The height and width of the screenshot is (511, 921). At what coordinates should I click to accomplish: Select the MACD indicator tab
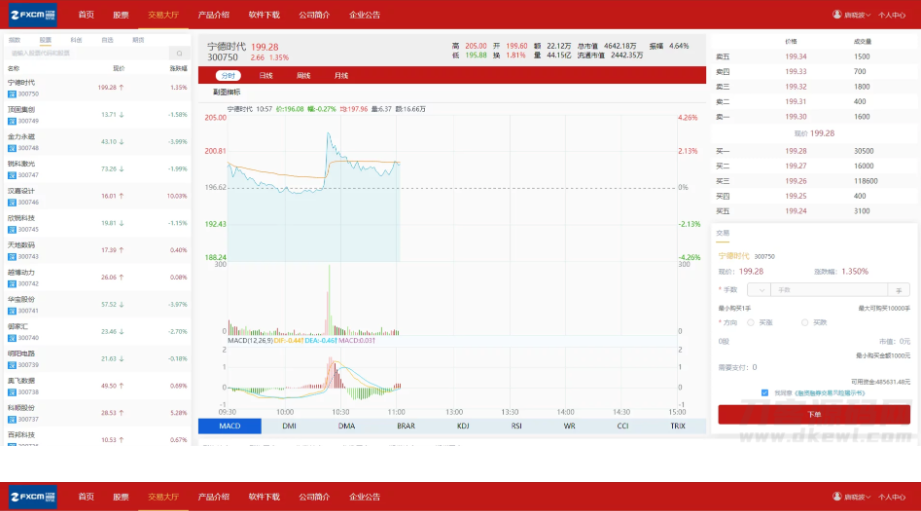(x=230, y=426)
